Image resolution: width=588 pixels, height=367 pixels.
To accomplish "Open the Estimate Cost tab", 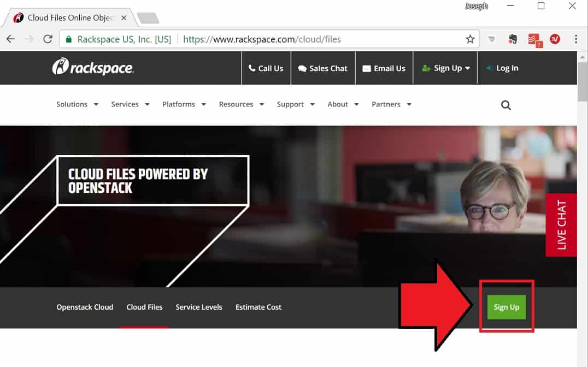I will 258,307.
